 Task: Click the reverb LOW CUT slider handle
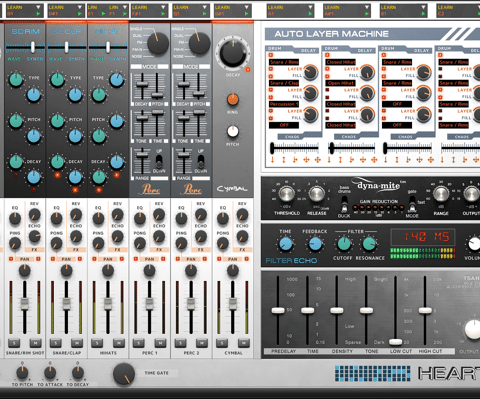pyautogui.click(x=396, y=342)
